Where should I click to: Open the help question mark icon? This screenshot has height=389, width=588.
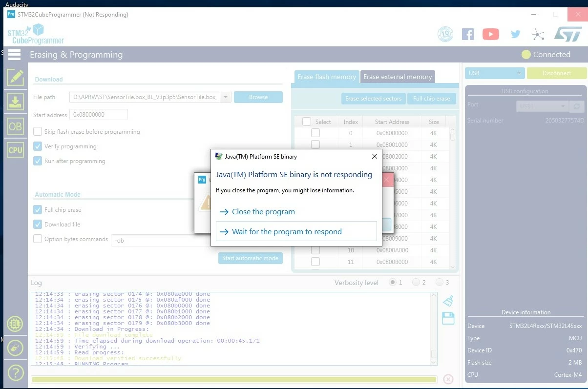[15, 373]
